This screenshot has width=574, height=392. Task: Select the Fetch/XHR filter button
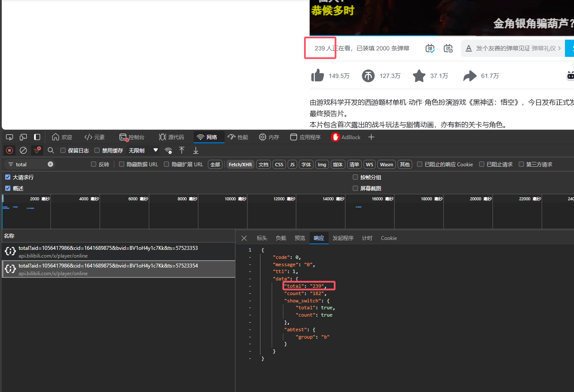240,165
